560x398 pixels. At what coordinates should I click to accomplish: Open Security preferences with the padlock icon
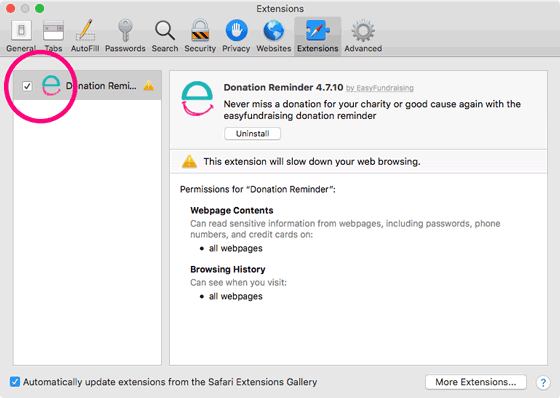pos(200,36)
